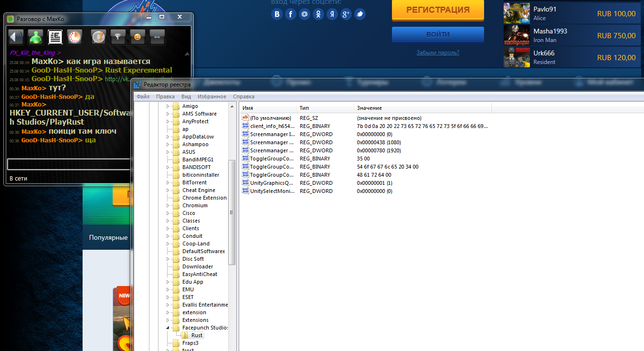
Task: Click the funnel filter icon in chat toolbar
Action: click(x=118, y=37)
